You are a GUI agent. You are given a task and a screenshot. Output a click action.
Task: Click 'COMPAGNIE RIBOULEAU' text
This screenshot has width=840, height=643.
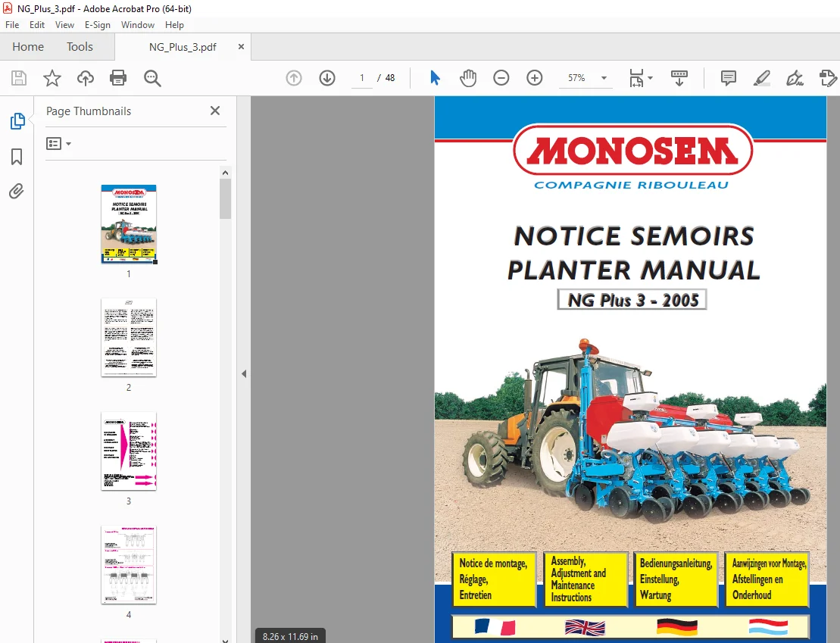click(632, 185)
